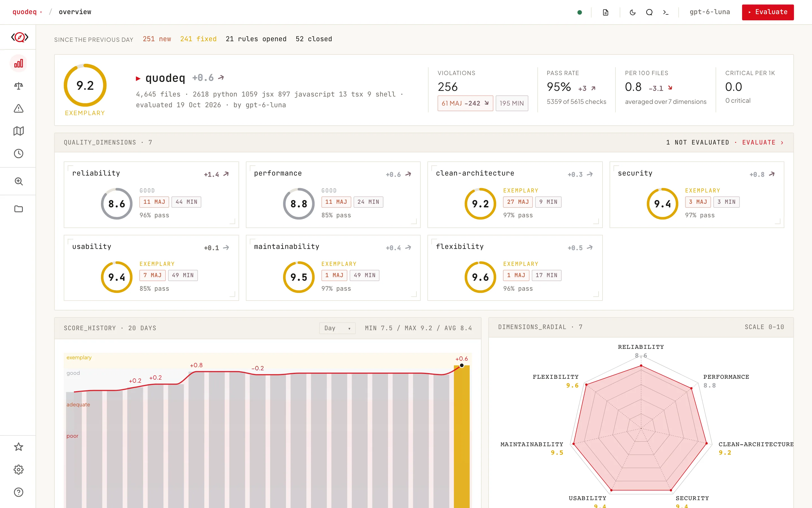The image size is (812, 508).
Task: Open the warning triangle sidebar icon
Action: click(18, 109)
